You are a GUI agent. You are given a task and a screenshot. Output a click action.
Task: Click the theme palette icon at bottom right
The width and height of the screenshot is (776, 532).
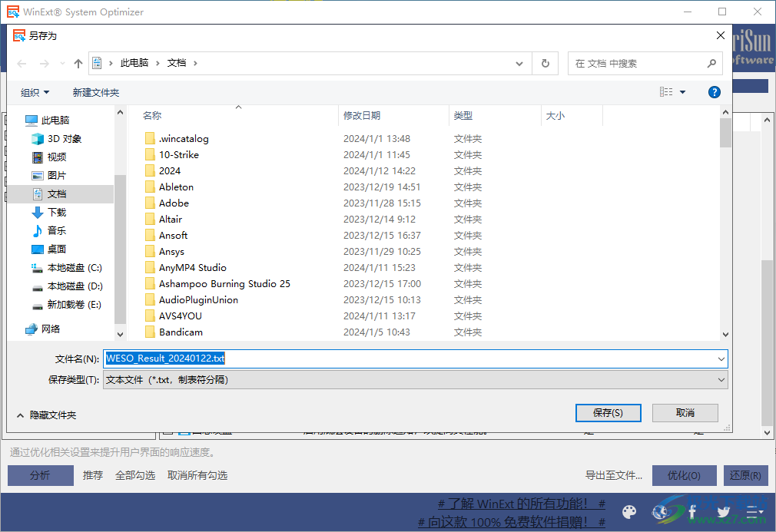(628, 512)
